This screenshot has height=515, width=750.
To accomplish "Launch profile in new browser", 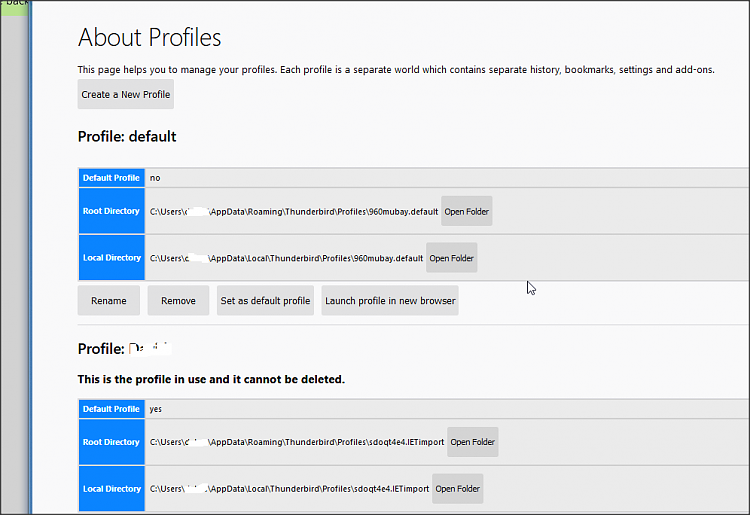I will click(x=390, y=301).
